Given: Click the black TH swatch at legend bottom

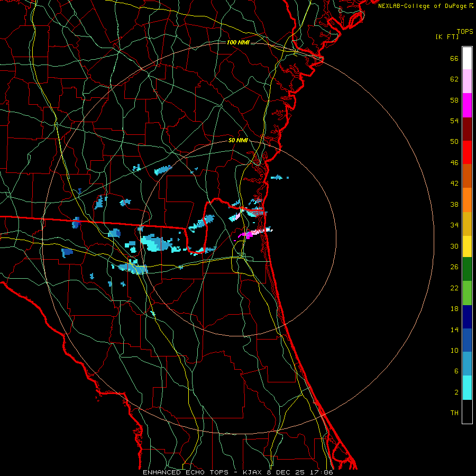Looking at the screenshot, I should 467,411.
